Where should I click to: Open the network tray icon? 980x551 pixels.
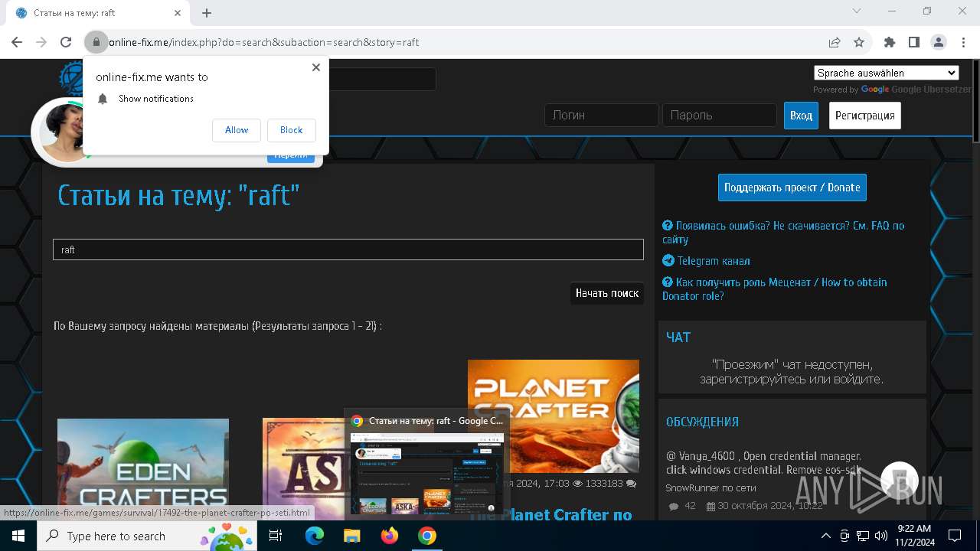coord(863,536)
